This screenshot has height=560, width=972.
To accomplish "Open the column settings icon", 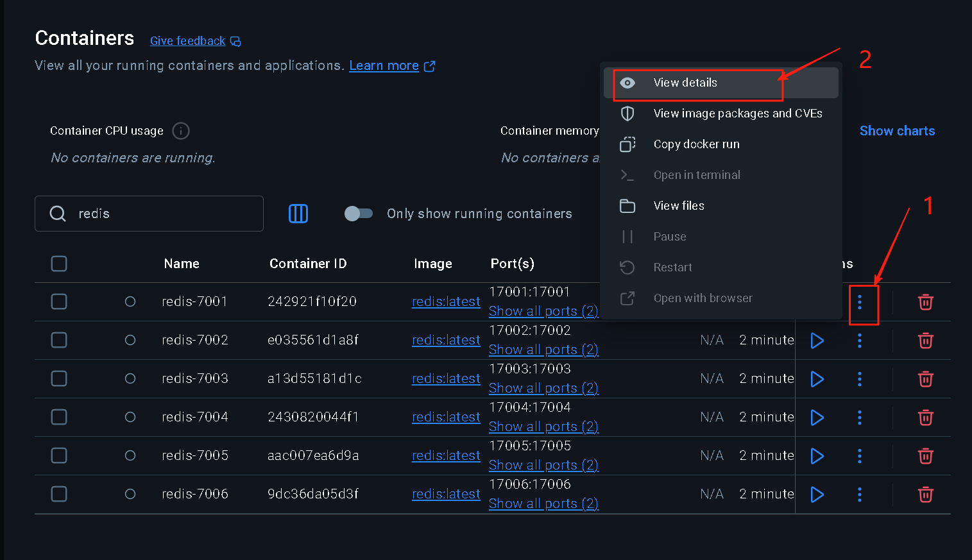I will [x=298, y=214].
